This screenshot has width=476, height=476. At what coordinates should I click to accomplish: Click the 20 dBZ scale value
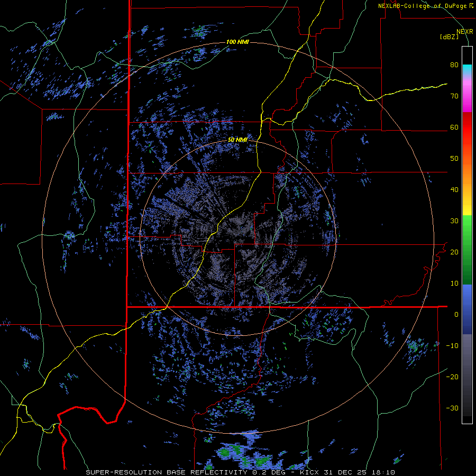click(x=454, y=252)
